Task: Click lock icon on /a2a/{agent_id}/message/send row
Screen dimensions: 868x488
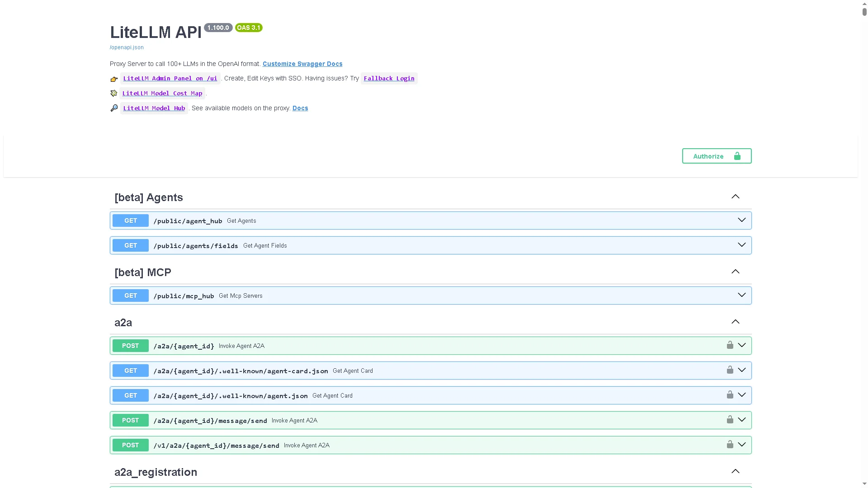Action: point(730,420)
